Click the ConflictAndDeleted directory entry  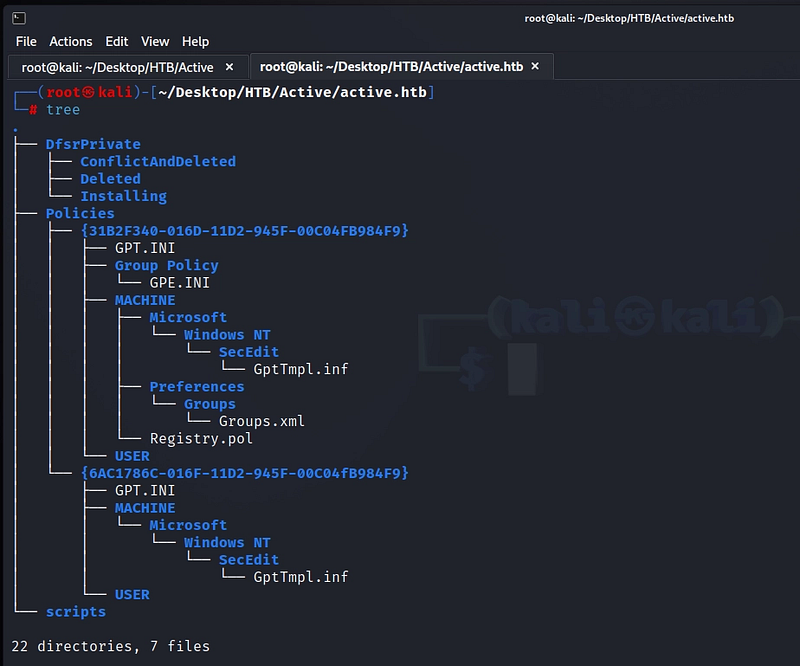(x=158, y=162)
